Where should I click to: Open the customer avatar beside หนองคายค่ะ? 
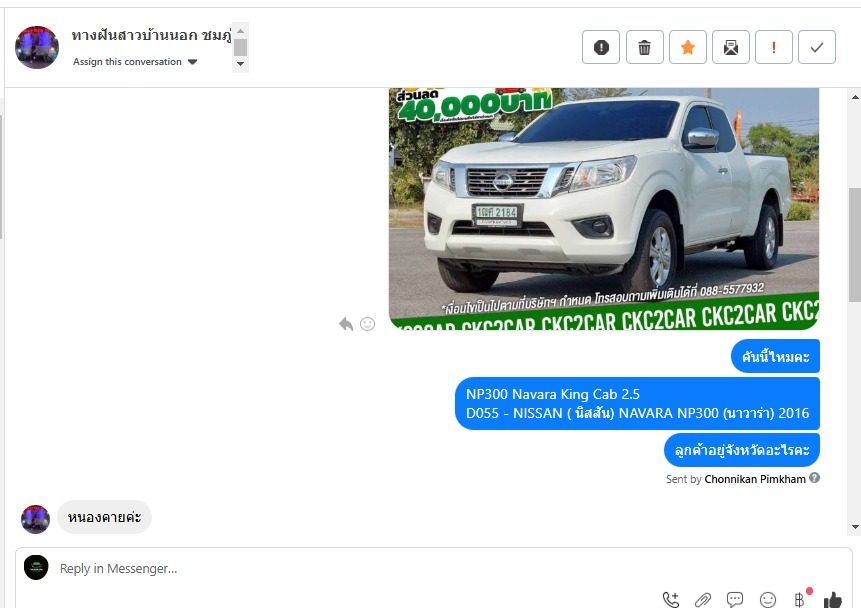[35, 519]
